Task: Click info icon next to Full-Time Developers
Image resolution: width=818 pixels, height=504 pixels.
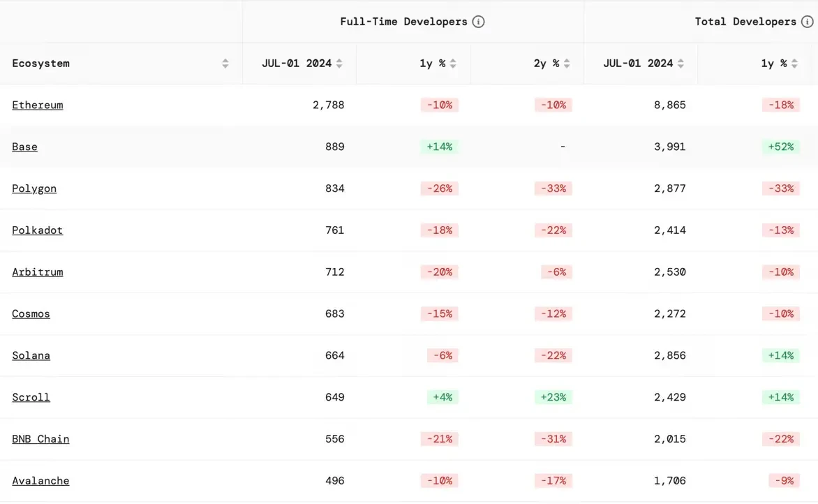Action: click(478, 22)
